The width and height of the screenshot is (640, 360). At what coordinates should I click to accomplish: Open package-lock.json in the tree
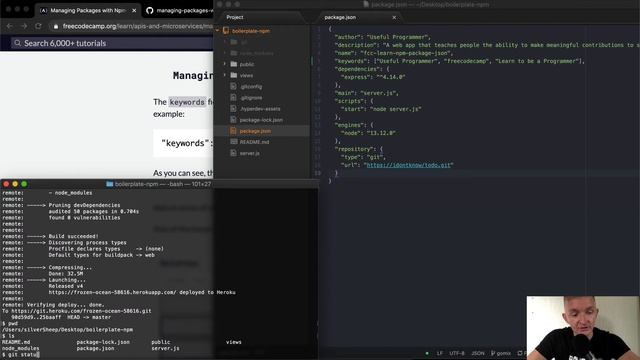click(261, 120)
